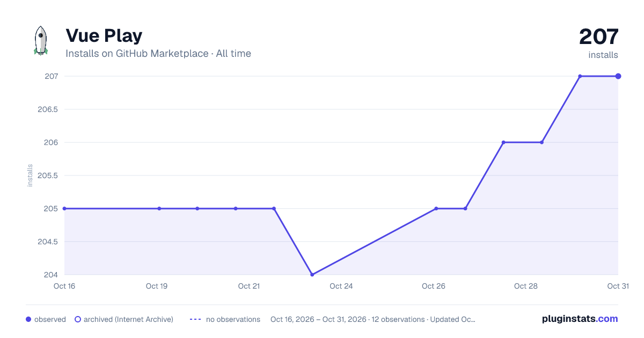644x338 pixels.
Task: Click the large 207 installs total
Action: 598,37
